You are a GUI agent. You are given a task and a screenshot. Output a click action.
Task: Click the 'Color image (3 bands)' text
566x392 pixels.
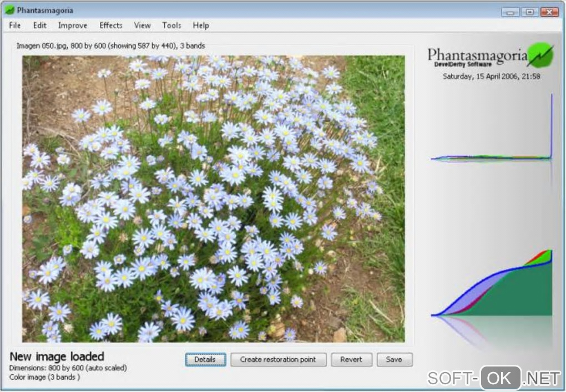coord(44,377)
